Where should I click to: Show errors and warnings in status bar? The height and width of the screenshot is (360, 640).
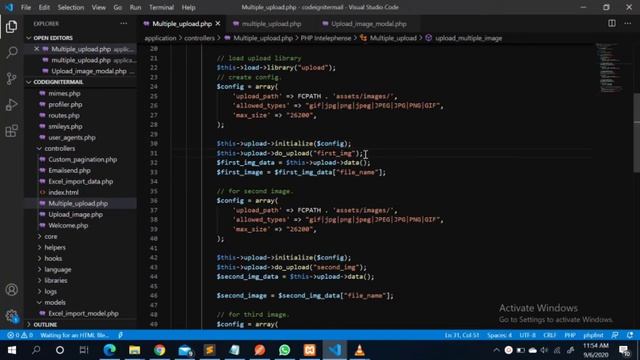coord(20,335)
